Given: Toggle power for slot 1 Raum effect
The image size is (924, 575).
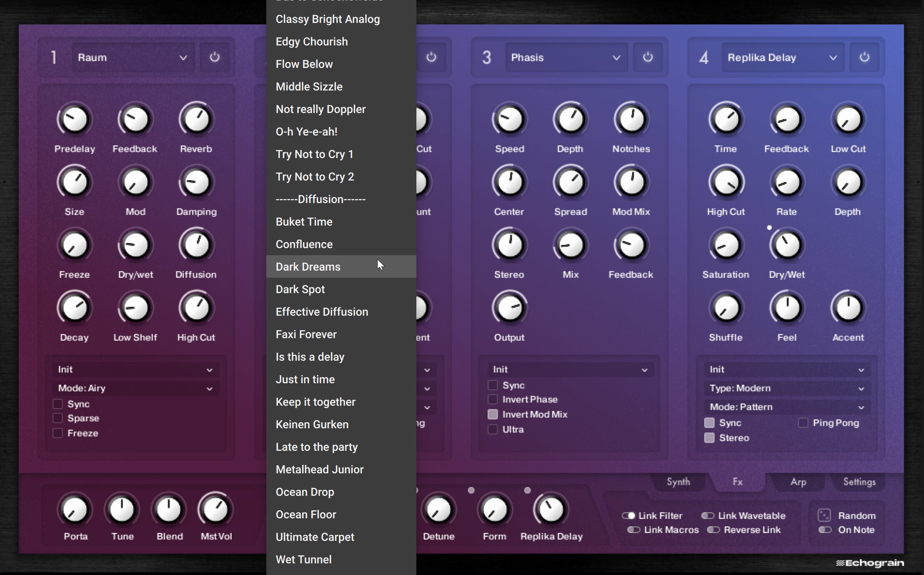Looking at the screenshot, I should point(214,57).
